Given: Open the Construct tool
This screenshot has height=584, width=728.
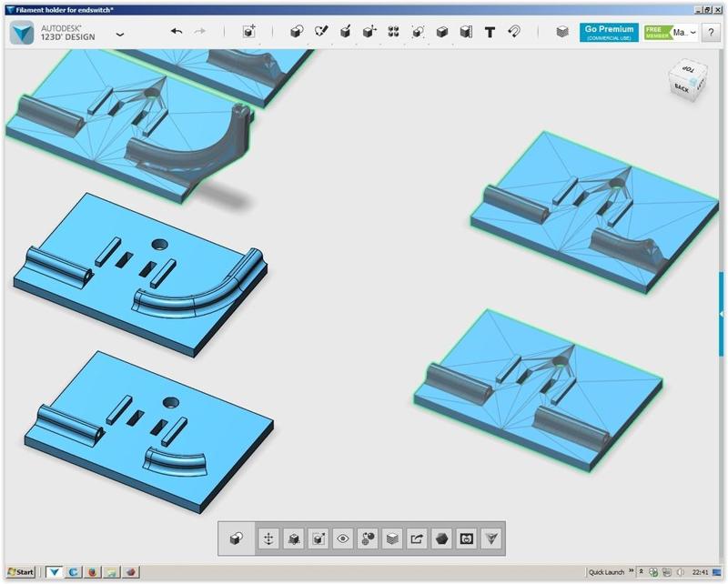Looking at the screenshot, I should pos(346,32).
